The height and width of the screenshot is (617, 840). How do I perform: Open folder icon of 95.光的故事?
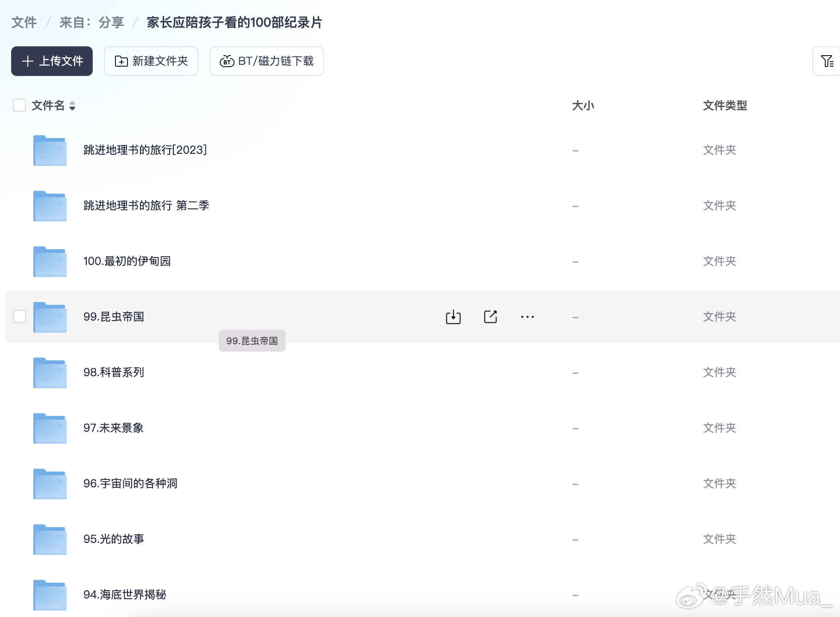(50, 540)
